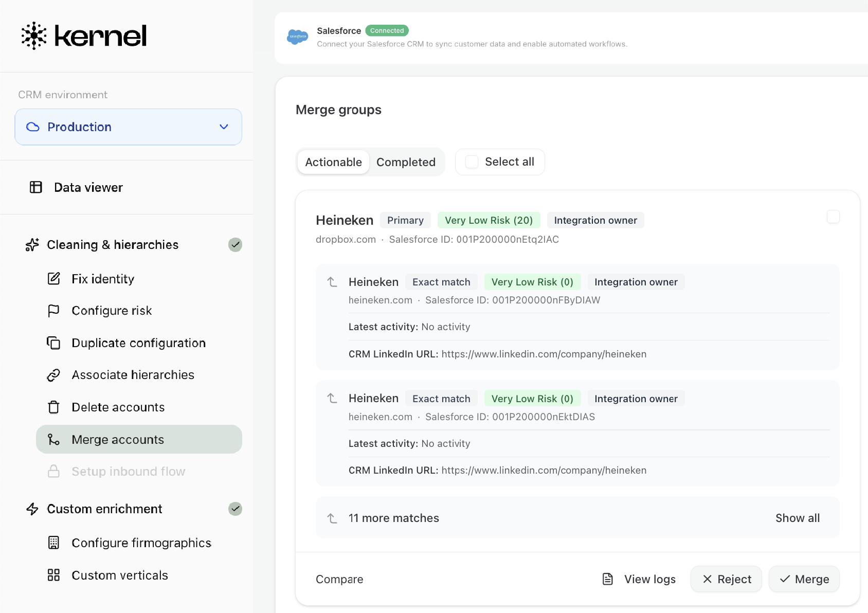Click the Duplicate configuration copy icon
This screenshot has height=613, width=868.
53,342
